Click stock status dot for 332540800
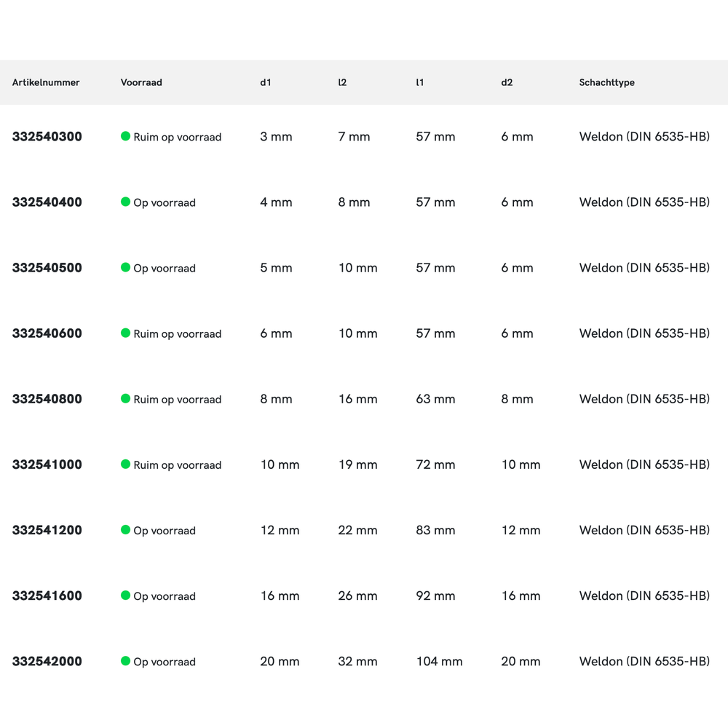728x728 pixels. (125, 398)
